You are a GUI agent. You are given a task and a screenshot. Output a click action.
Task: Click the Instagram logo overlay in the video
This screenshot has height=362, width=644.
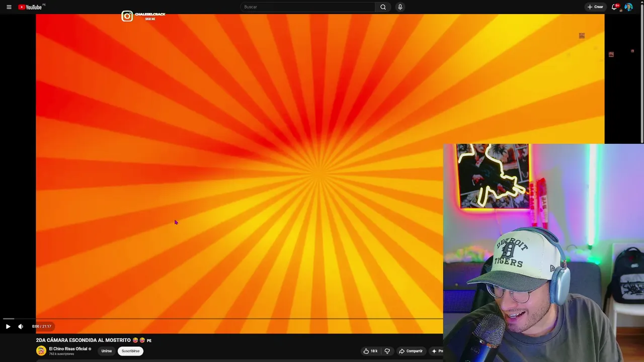[127, 16]
